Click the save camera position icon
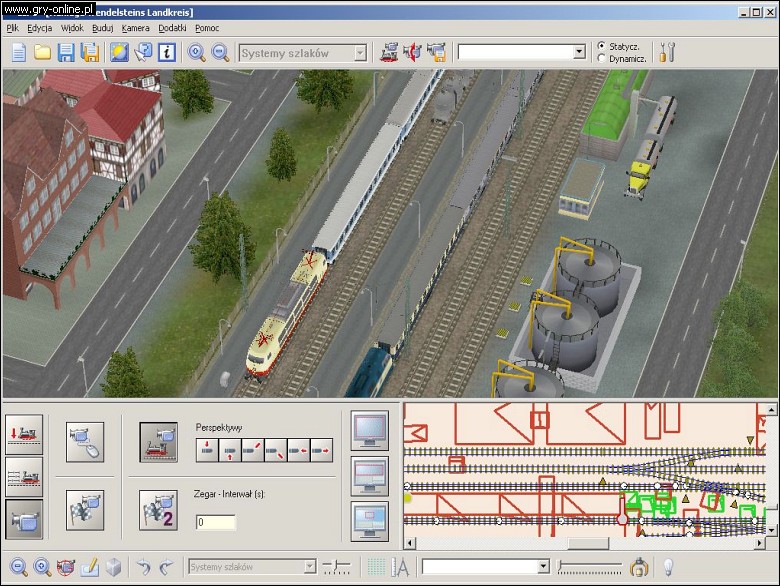 click(436, 52)
